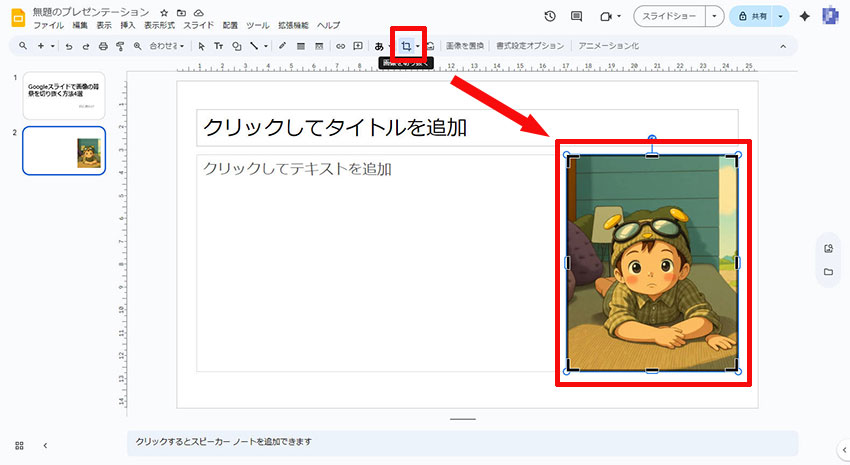
Task: Toggle grid view at bottom left
Action: [19, 445]
